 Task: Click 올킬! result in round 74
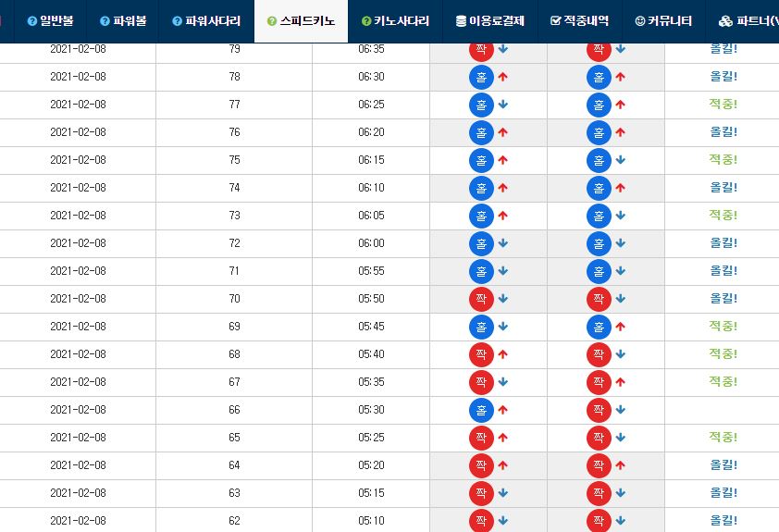pos(723,188)
